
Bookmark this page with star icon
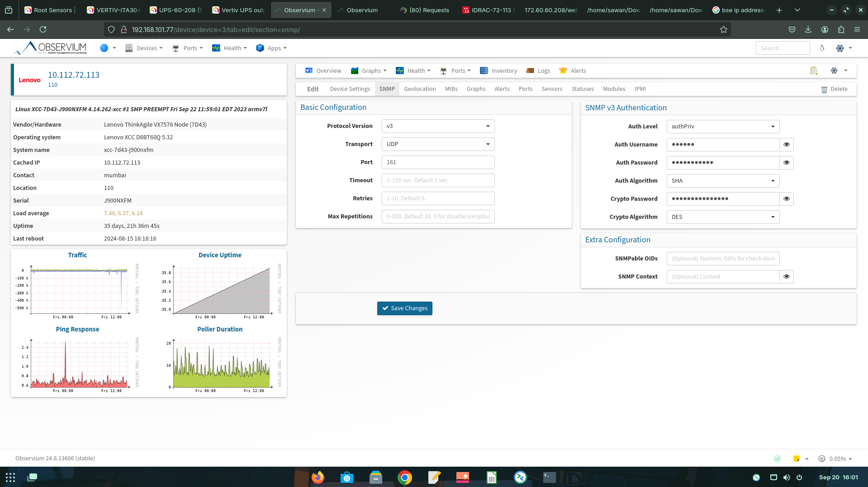tap(724, 29)
